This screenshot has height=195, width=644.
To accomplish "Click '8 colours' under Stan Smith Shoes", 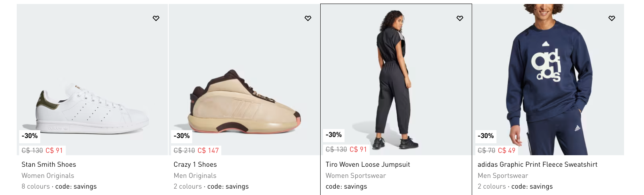I will pos(35,186).
